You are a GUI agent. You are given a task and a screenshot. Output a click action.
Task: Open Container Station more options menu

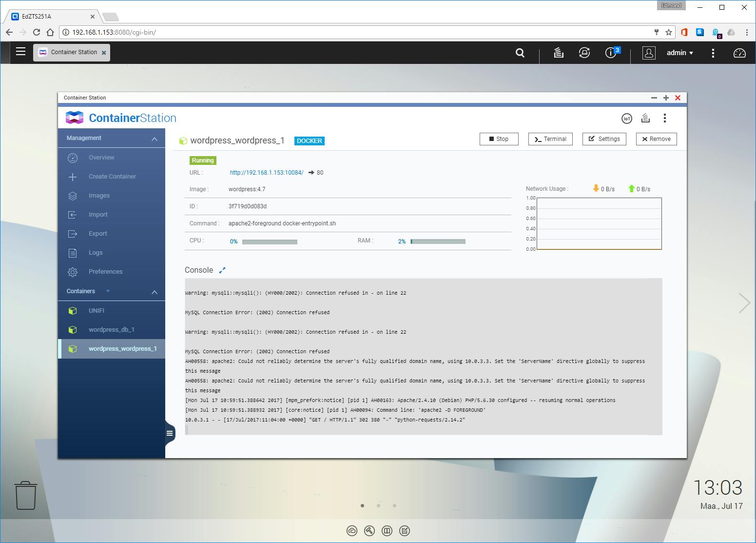(x=664, y=118)
